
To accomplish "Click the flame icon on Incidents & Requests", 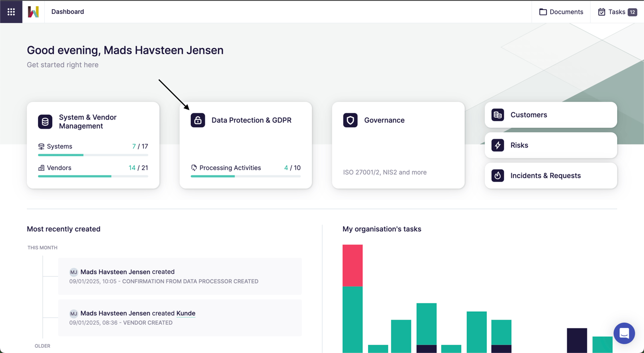I will coord(497,175).
